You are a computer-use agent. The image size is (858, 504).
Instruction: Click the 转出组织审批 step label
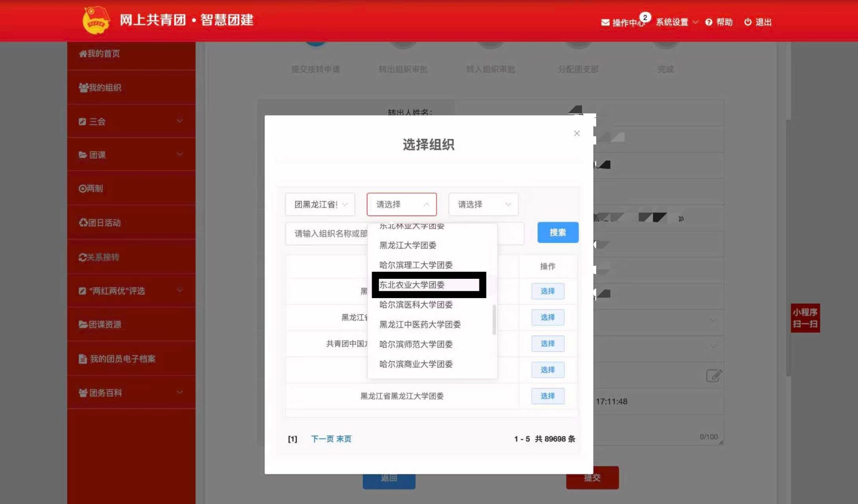click(403, 69)
